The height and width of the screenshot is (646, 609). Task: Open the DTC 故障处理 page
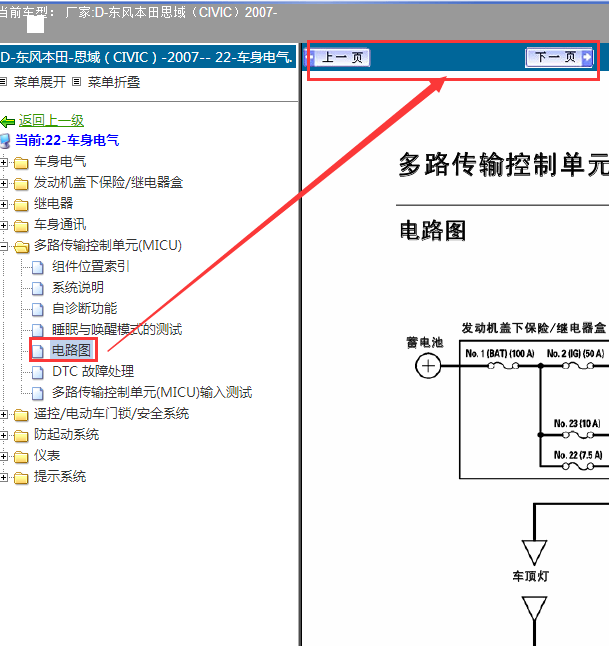pos(93,372)
